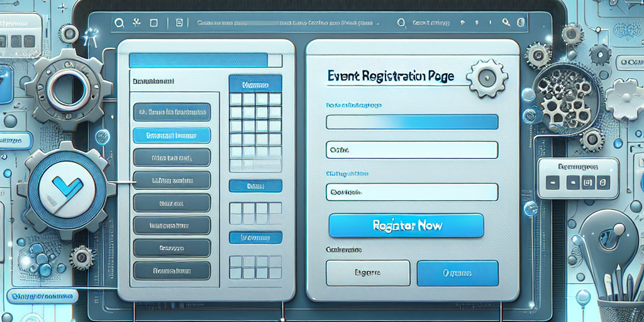Select the first item in the left sidebar list
644x322 pixels.
pyautogui.click(x=172, y=113)
